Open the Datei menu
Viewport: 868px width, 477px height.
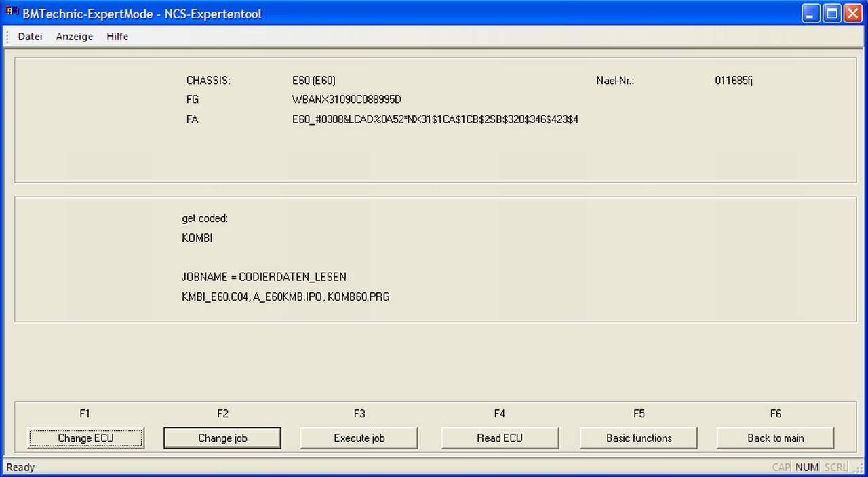click(x=30, y=37)
